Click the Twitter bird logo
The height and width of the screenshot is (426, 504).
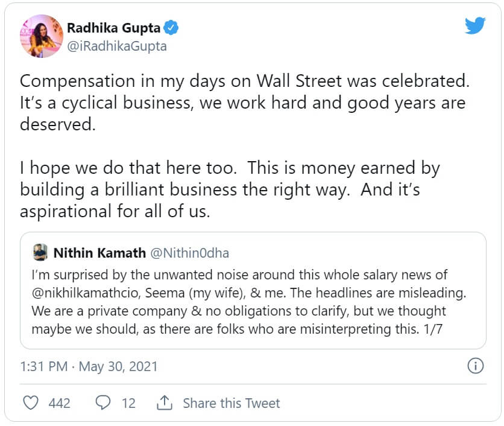click(475, 27)
